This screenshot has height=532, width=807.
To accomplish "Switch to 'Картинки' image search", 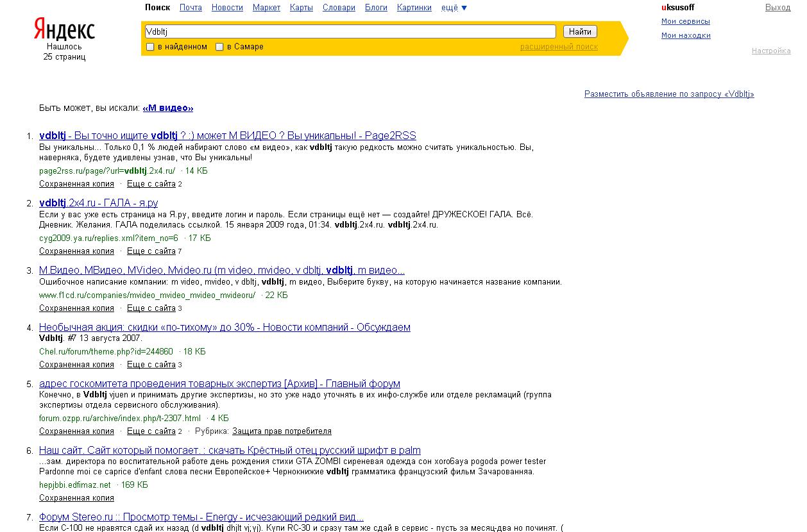I will tap(414, 8).
